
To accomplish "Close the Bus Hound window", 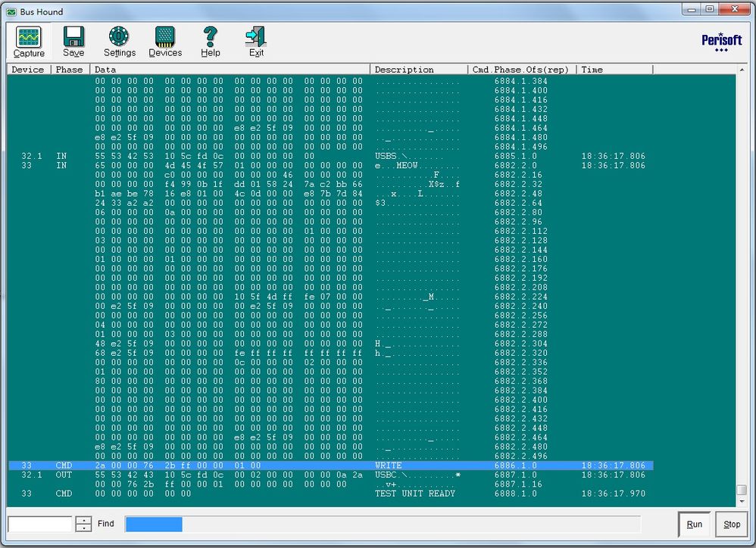I will click(735, 9).
